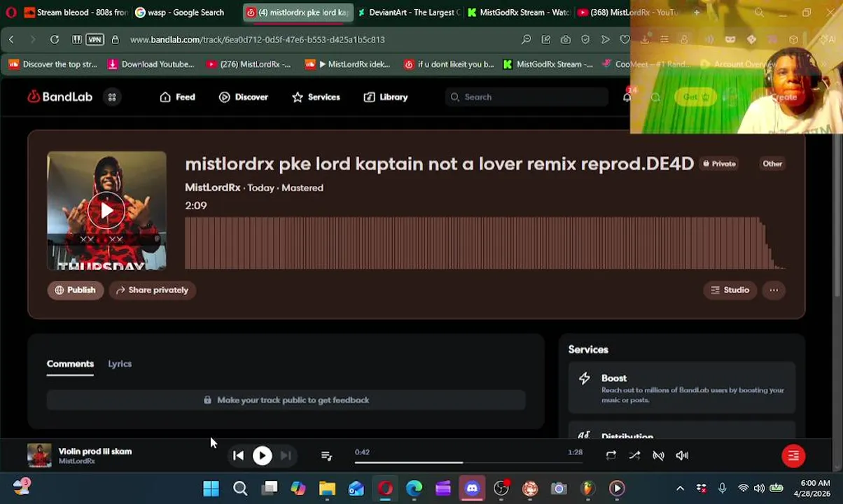Image resolution: width=843 pixels, height=504 pixels.
Task: Go to the Feed page
Action: click(x=178, y=97)
